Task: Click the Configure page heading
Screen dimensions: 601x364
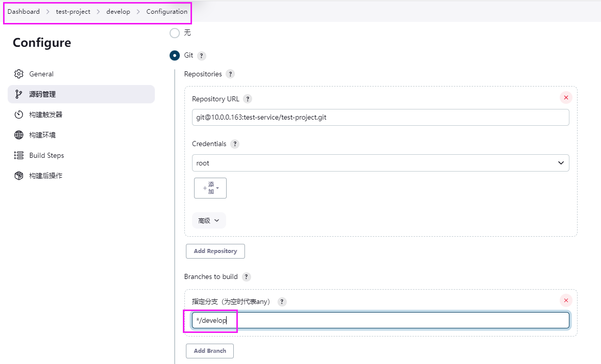Action: click(x=42, y=43)
